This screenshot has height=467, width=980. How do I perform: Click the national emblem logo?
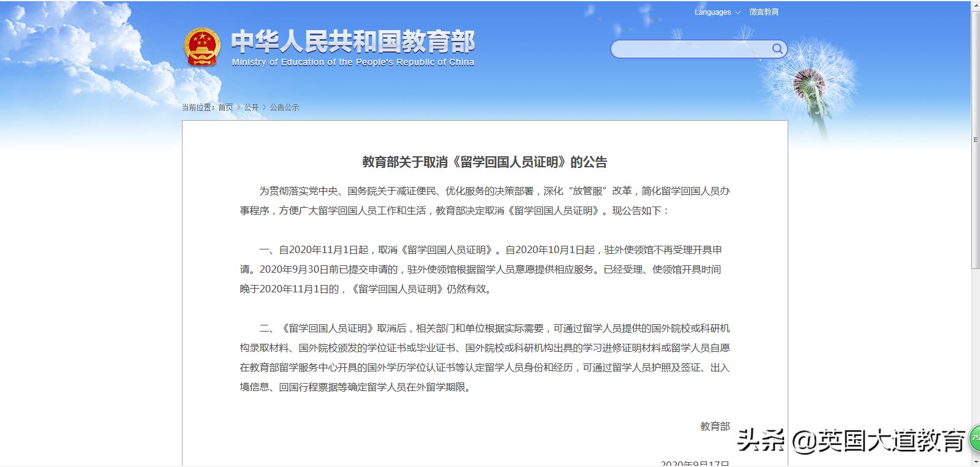(202, 47)
